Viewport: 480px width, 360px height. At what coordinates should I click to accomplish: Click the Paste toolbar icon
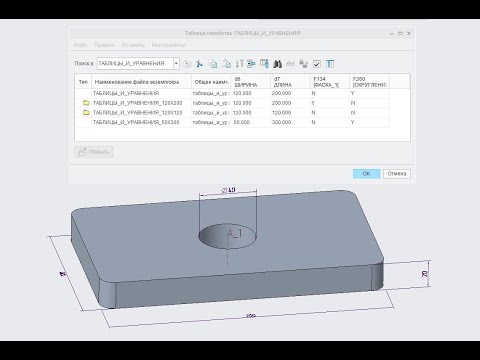tap(226, 64)
